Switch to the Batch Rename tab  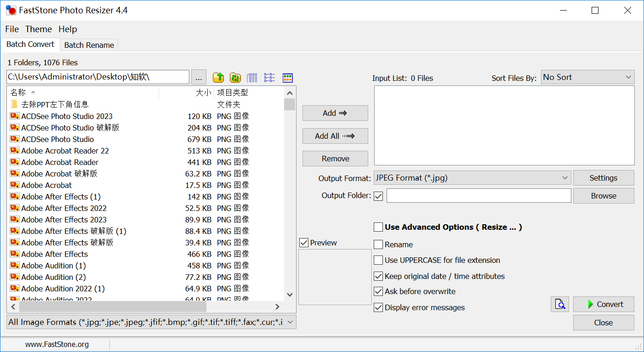coord(89,45)
